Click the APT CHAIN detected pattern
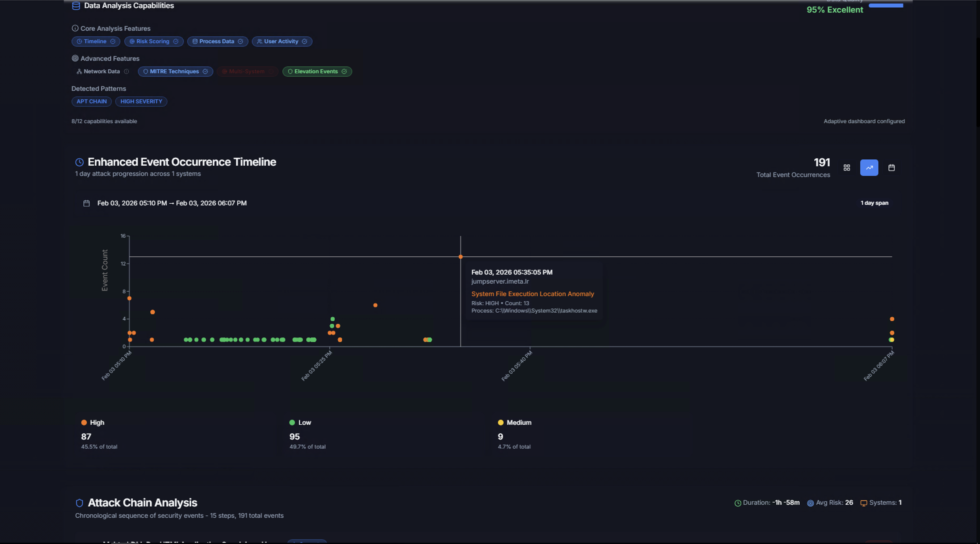This screenshot has height=544, width=980. point(91,102)
